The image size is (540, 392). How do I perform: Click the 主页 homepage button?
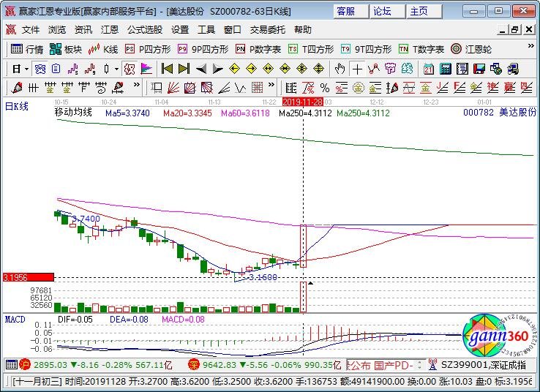tap(424, 12)
